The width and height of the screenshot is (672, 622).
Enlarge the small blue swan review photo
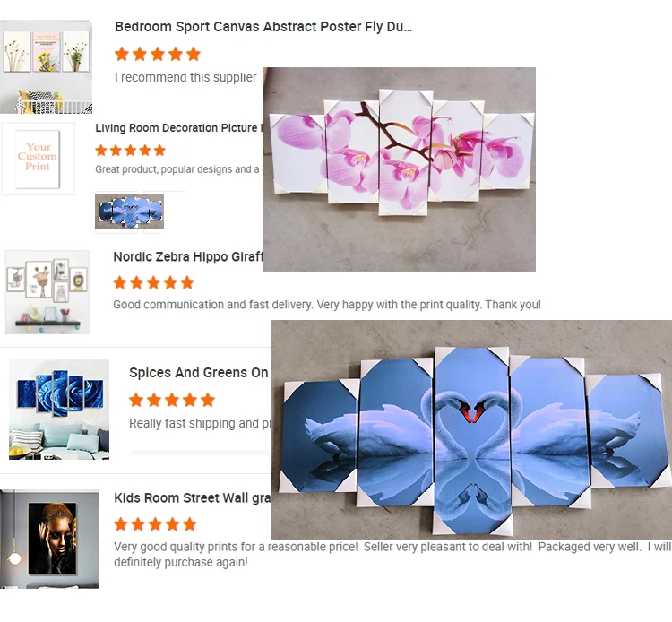click(x=129, y=211)
